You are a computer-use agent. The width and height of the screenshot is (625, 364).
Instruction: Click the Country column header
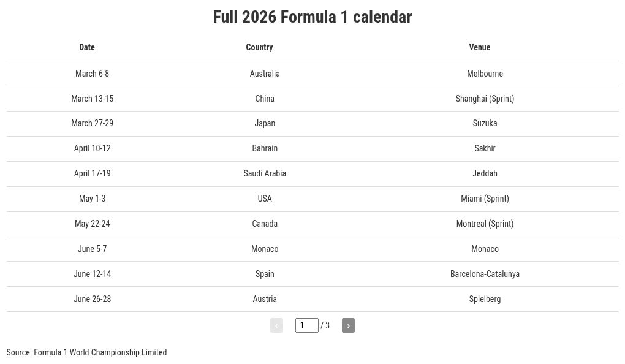259,47
